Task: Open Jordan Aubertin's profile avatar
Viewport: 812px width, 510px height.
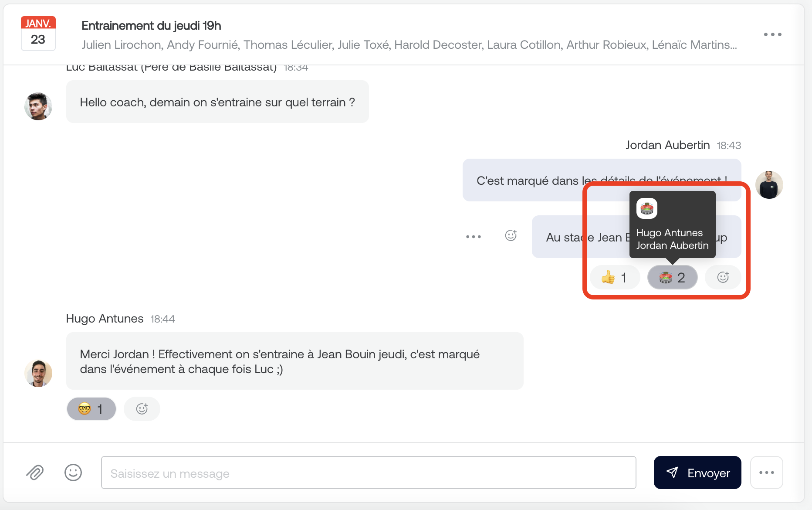Action: point(769,185)
